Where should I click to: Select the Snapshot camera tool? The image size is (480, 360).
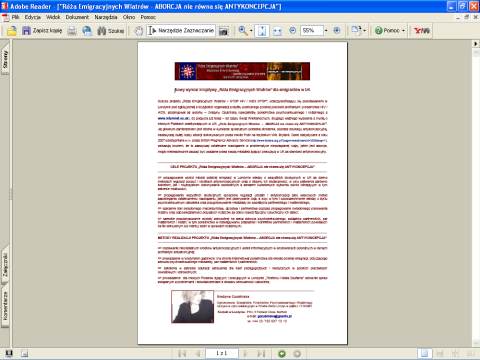[223, 31]
